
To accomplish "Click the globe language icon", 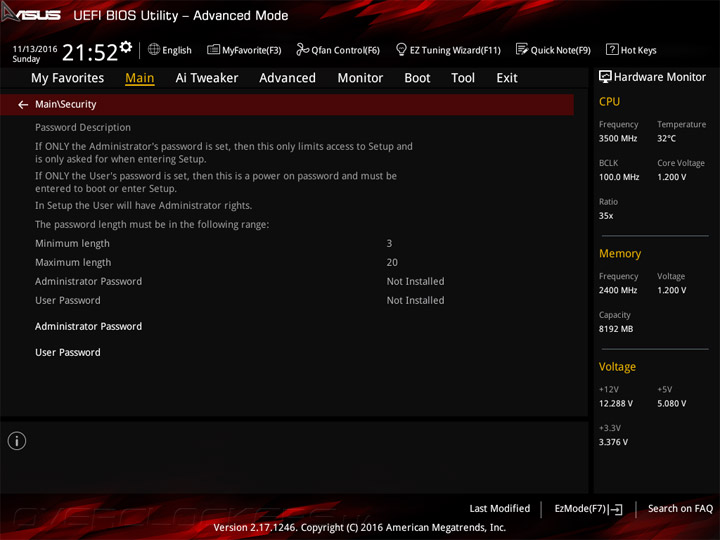I will pyautogui.click(x=154, y=49).
